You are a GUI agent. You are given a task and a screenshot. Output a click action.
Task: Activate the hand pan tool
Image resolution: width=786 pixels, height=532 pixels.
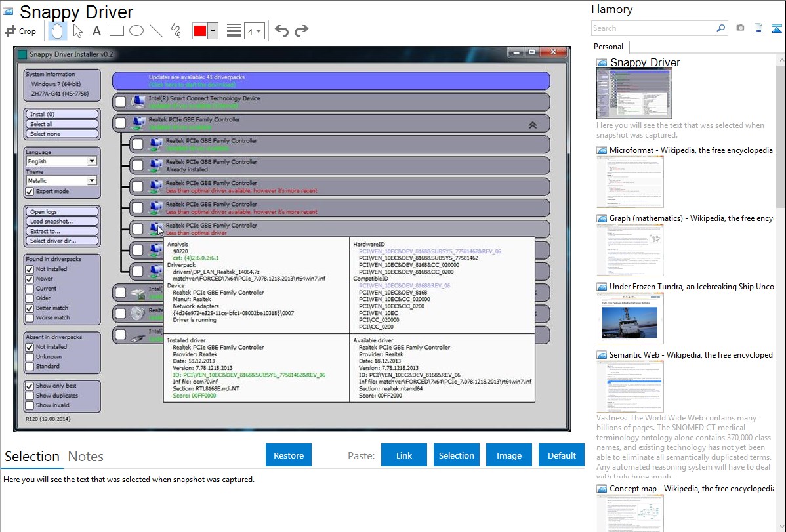click(57, 31)
